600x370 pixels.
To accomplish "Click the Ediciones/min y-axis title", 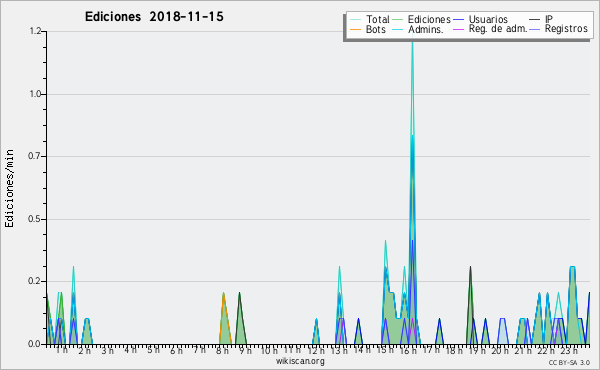I will [x=9, y=188].
